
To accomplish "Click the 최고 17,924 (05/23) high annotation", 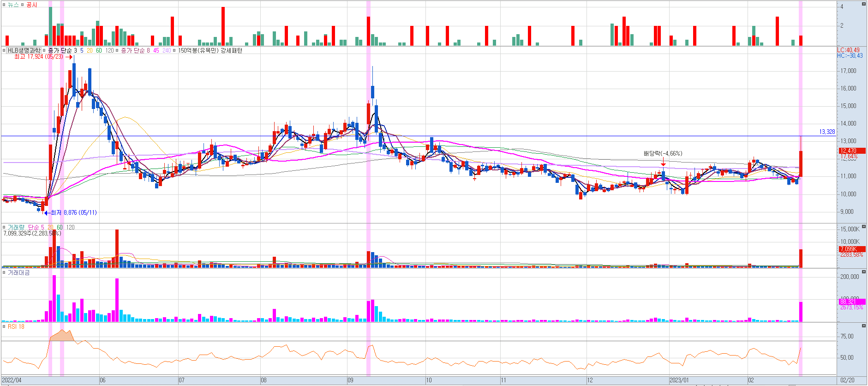I will click(x=39, y=57).
